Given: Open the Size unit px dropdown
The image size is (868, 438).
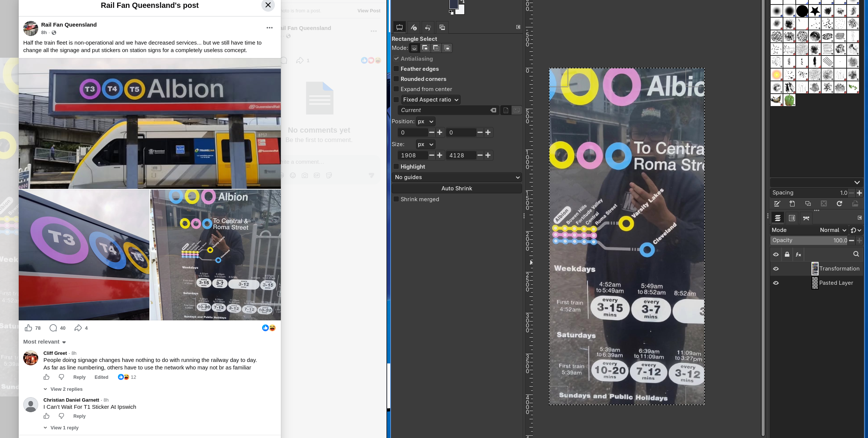Looking at the screenshot, I should (425, 144).
